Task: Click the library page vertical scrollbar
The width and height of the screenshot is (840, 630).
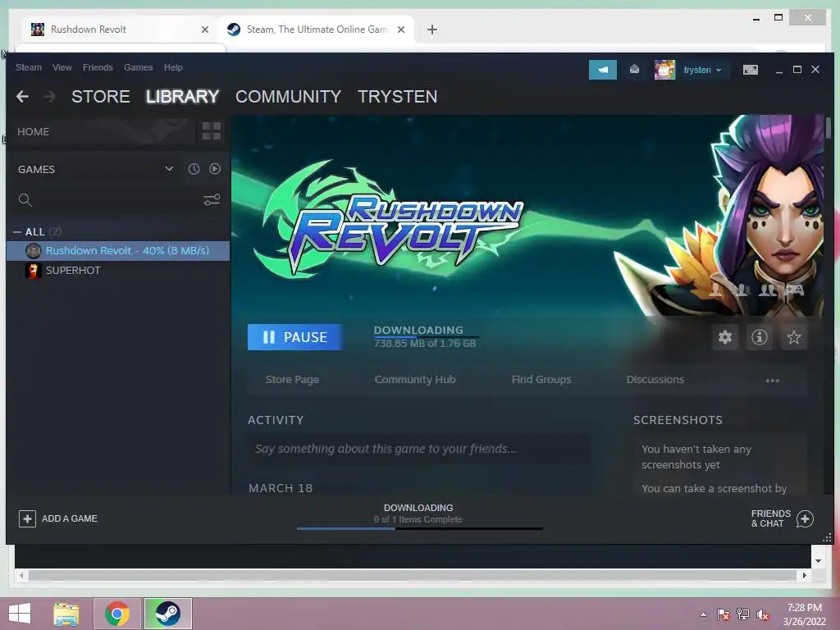Action: tap(829, 127)
